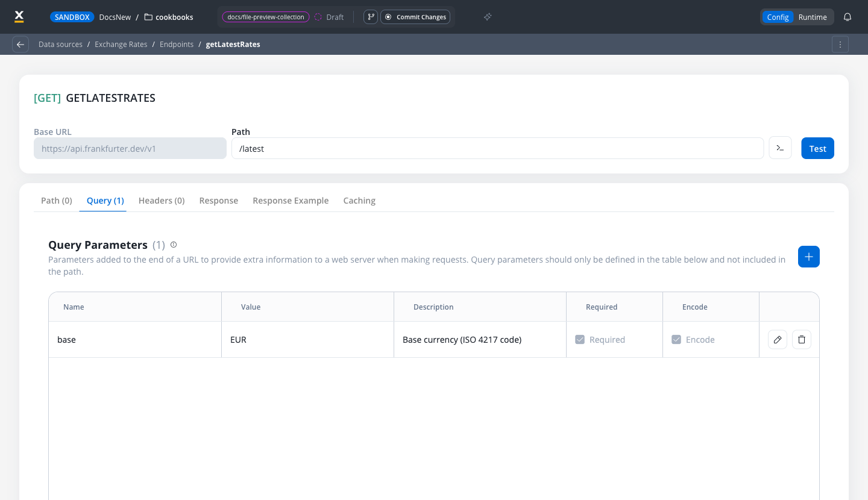Open the terminal console icon button

(780, 148)
